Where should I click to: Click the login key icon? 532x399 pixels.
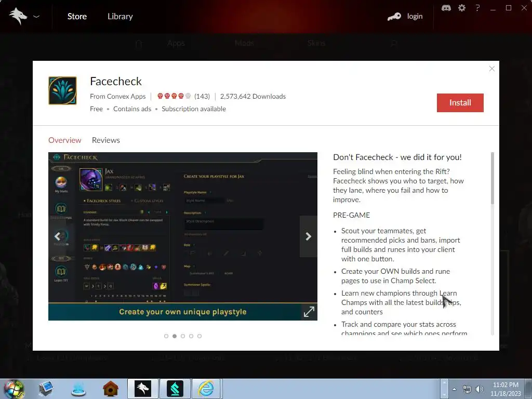[x=394, y=16]
